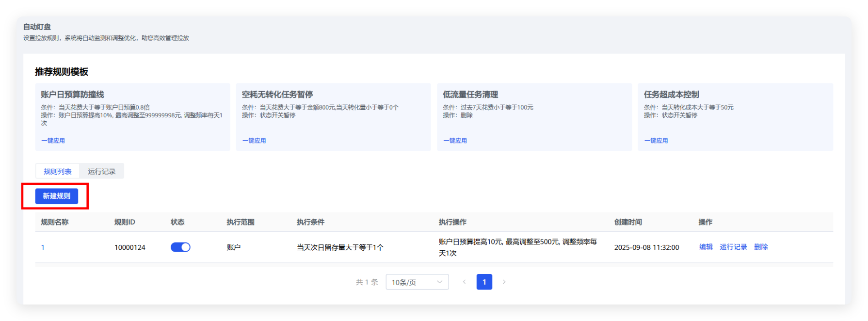
Task: Open 运行记录 link in rule row
Action: [733, 247]
